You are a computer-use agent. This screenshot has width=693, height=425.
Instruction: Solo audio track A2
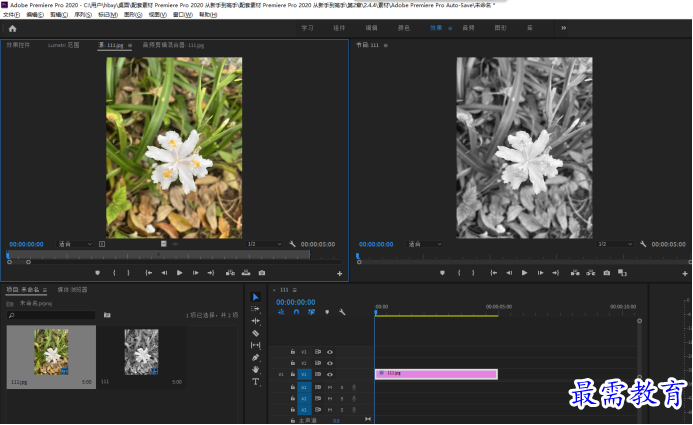342,398
